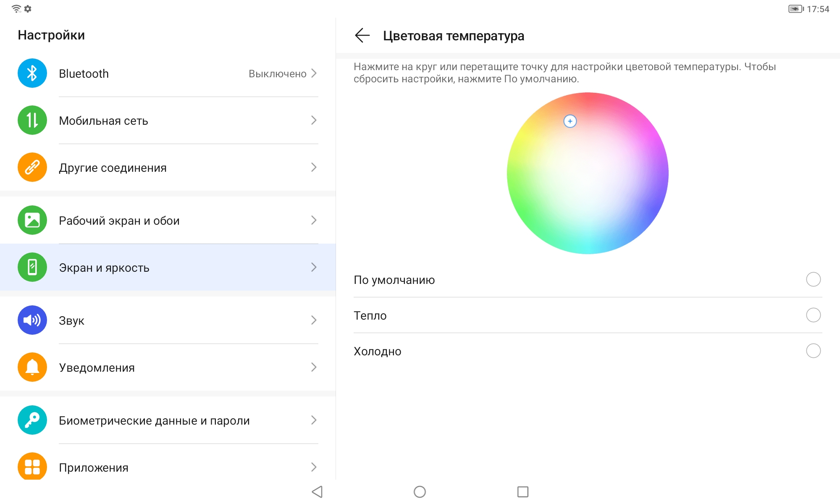
Task: Expand Bluetooth via its chevron arrow
Action: [x=314, y=73]
